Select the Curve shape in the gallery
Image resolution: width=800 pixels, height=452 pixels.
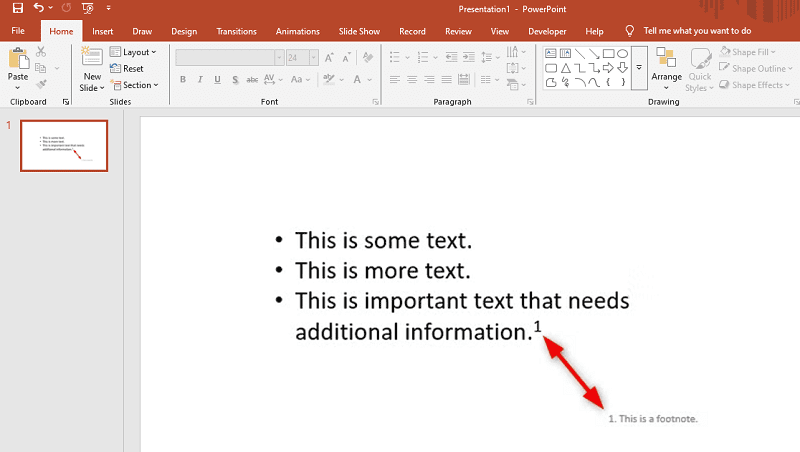(x=594, y=82)
